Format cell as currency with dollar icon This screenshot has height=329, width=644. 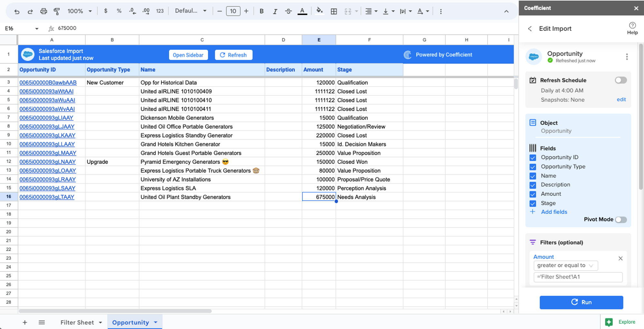tap(106, 11)
